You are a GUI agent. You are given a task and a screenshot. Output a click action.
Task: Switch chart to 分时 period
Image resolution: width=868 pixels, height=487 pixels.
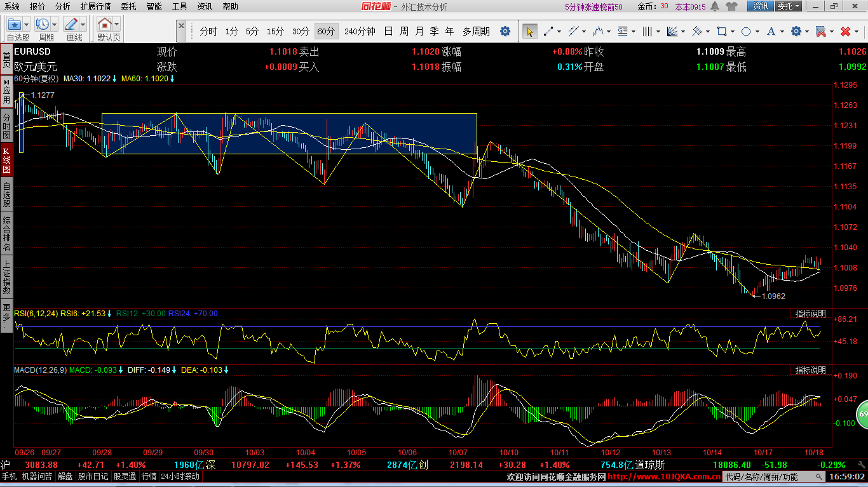tap(208, 31)
